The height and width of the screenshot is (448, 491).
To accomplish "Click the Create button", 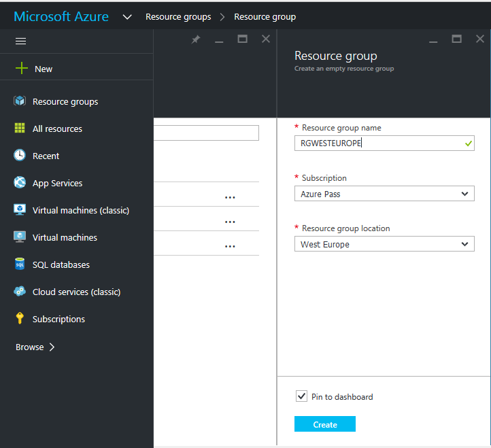I will pyautogui.click(x=324, y=424).
